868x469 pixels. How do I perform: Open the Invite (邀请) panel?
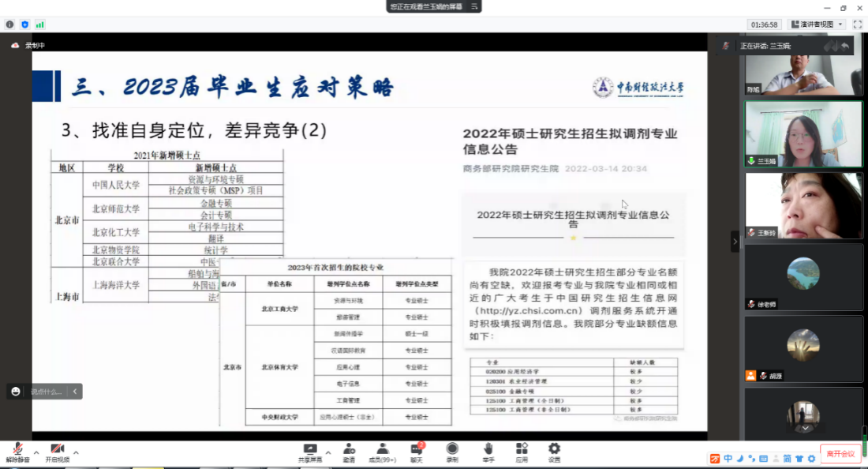pos(349,452)
